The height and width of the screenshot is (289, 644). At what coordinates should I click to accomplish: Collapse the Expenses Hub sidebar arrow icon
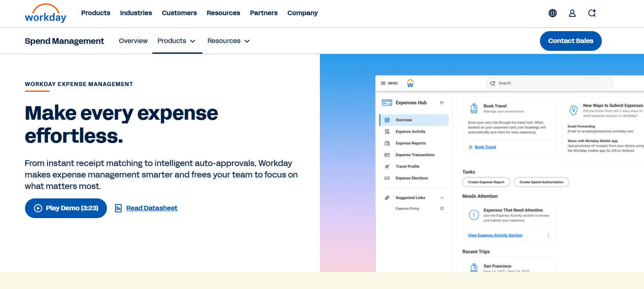click(442, 102)
